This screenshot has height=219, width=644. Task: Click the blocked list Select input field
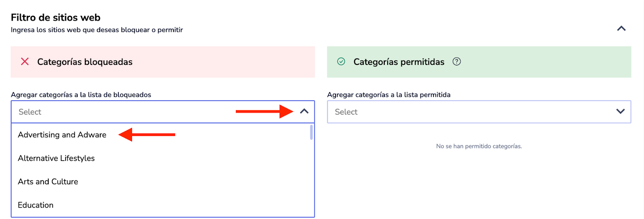121,112
